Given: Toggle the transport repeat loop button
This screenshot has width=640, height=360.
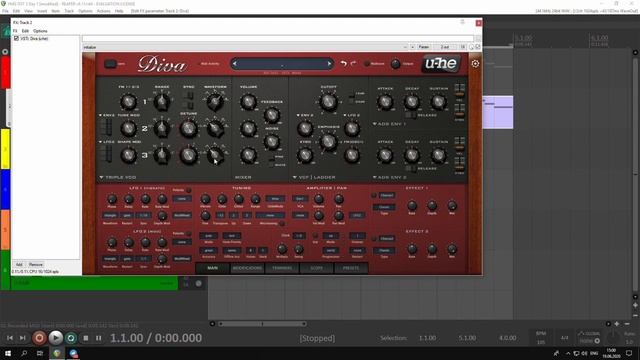Looking at the screenshot, I should (71, 338).
